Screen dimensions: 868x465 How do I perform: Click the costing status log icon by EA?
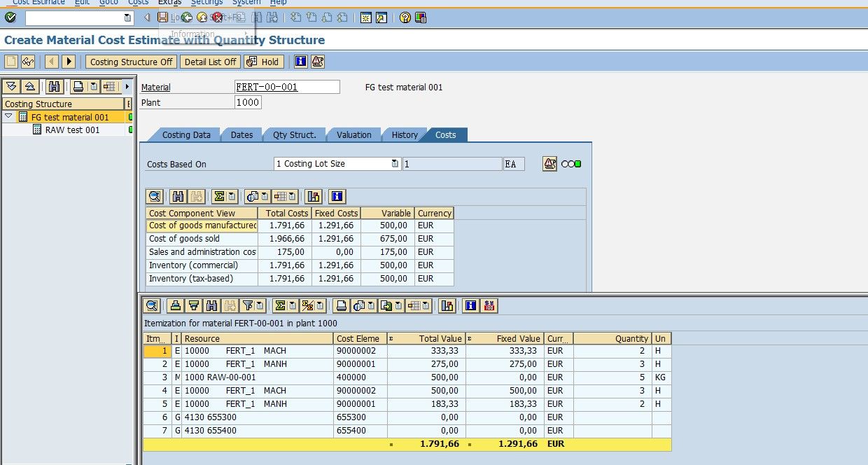click(549, 164)
